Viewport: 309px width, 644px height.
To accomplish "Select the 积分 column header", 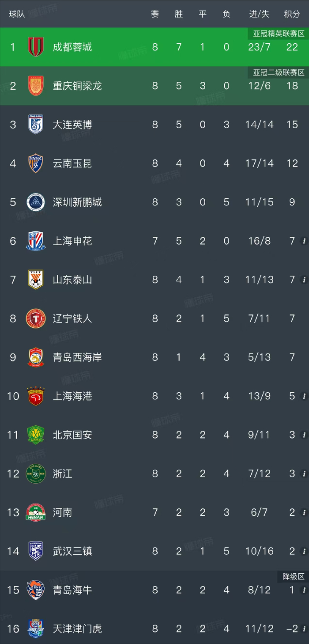I will pos(292,14).
